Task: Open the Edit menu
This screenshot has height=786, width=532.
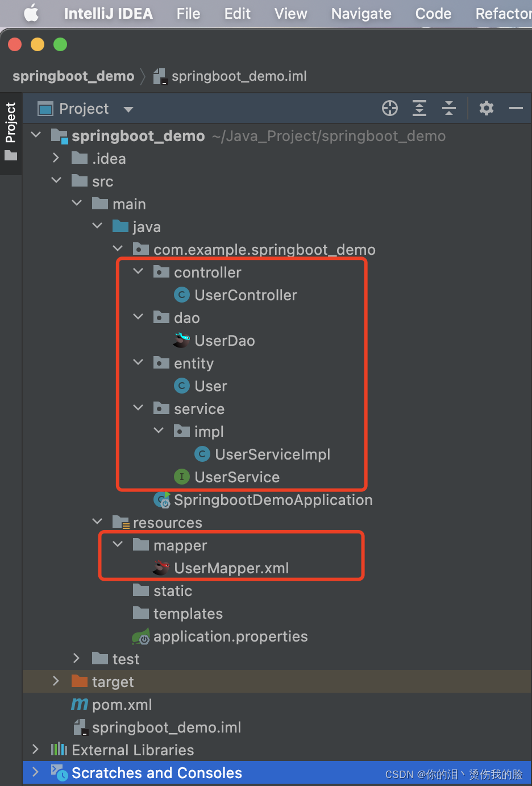Action: (x=237, y=14)
